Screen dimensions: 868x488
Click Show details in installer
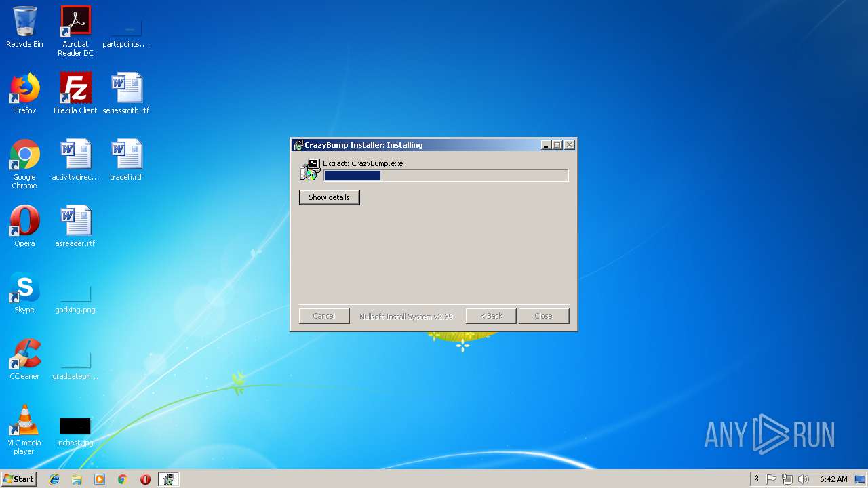click(329, 197)
